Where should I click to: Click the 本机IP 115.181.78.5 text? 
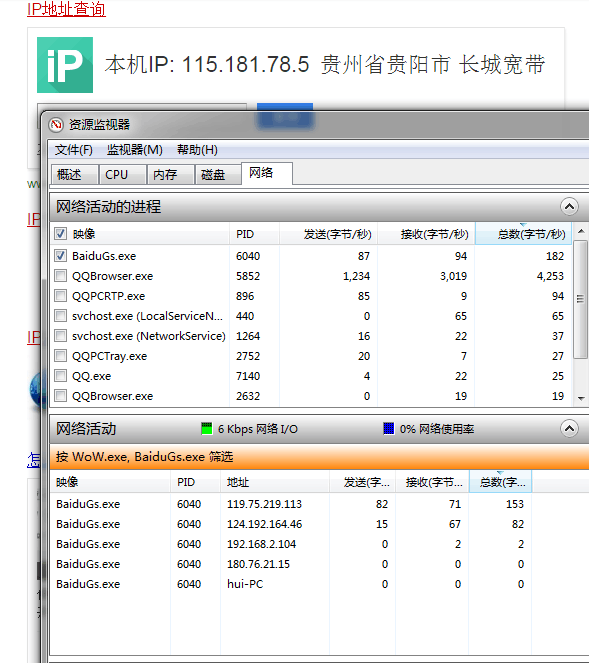[x=207, y=65]
